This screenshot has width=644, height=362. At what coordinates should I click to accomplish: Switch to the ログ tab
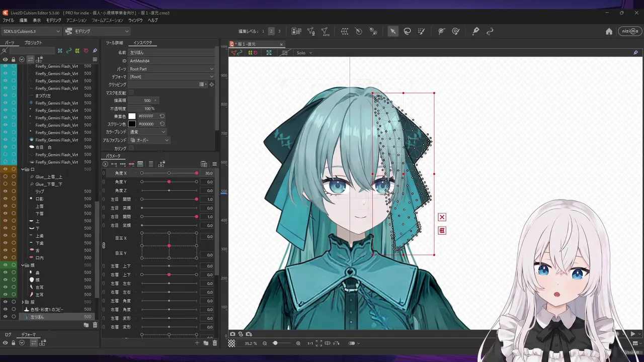click(x=8, y=334)
